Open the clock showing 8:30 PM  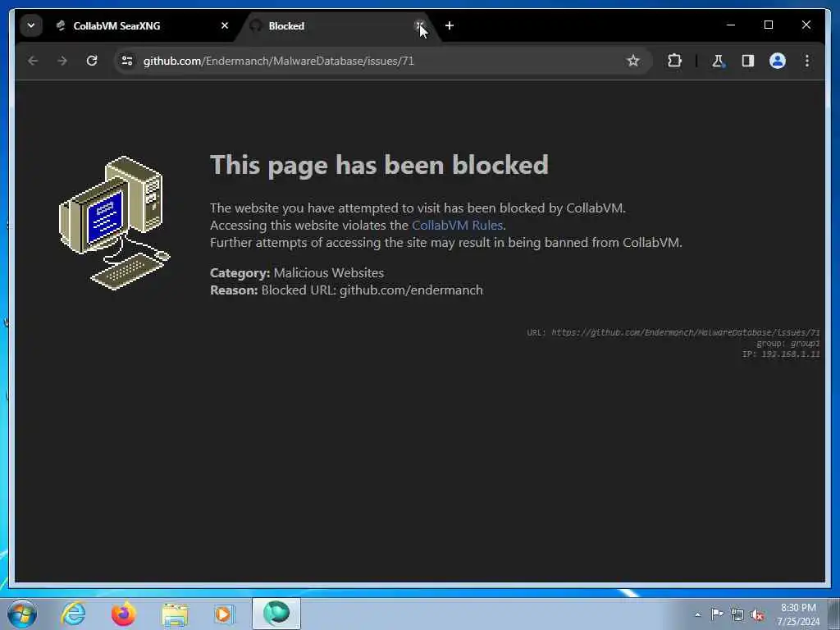click(x=798, y=614)
